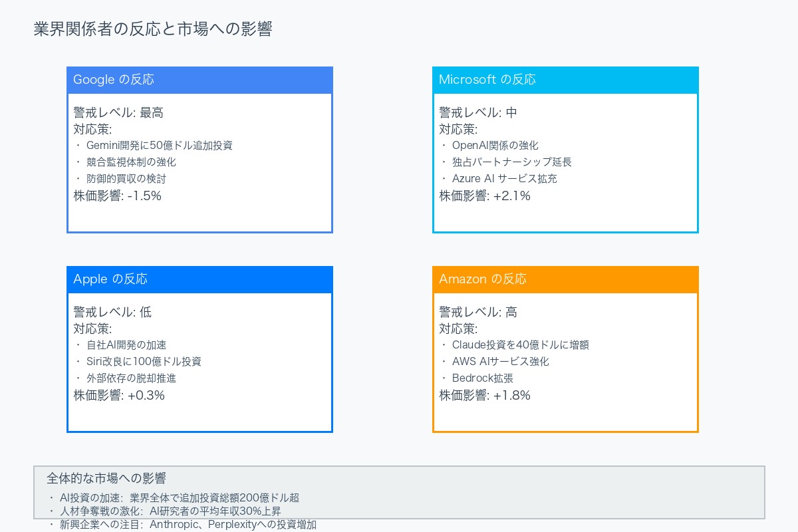
Task: Select Microsoft's 警戒レベル: 中 line
Action: [x=478, y=113]
